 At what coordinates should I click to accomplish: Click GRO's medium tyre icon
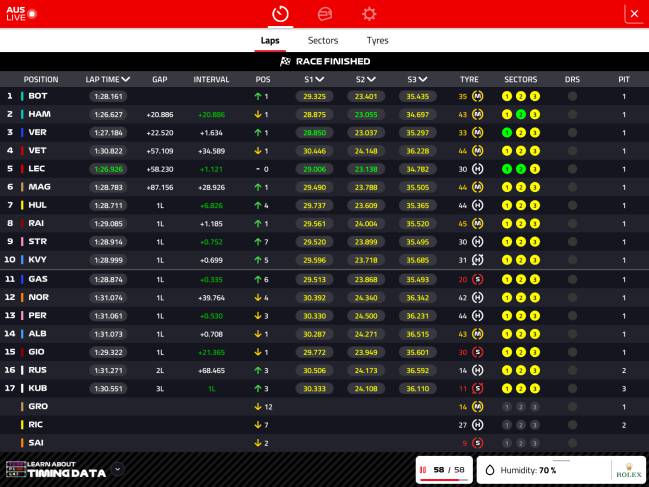(478, 407)
